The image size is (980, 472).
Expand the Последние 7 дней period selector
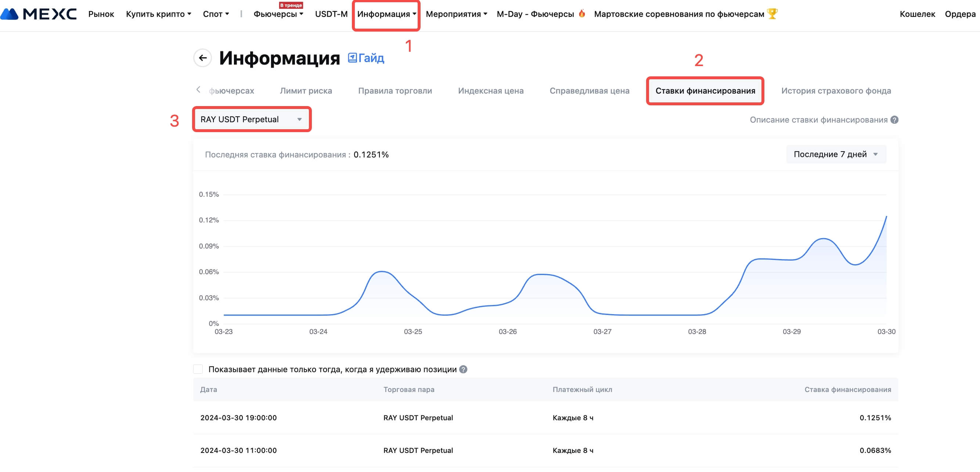tap(836, 154)
